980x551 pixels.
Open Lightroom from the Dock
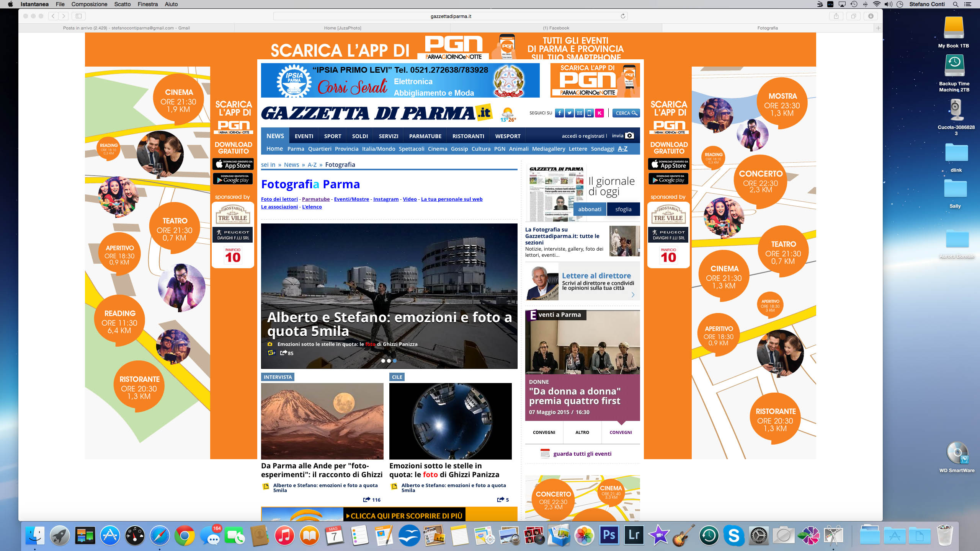634,535
